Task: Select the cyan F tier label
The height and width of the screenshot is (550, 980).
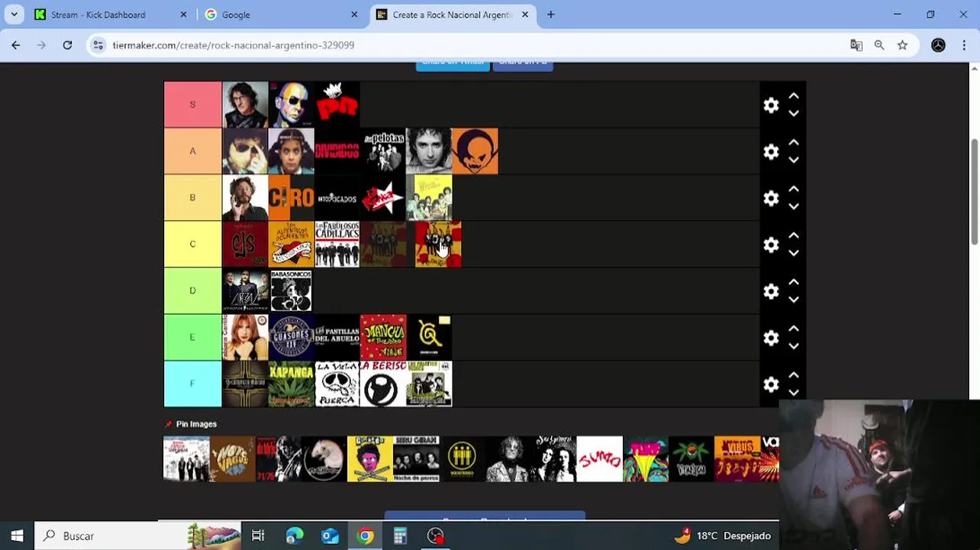Action: pyautogui.click(x=192, y=383)
